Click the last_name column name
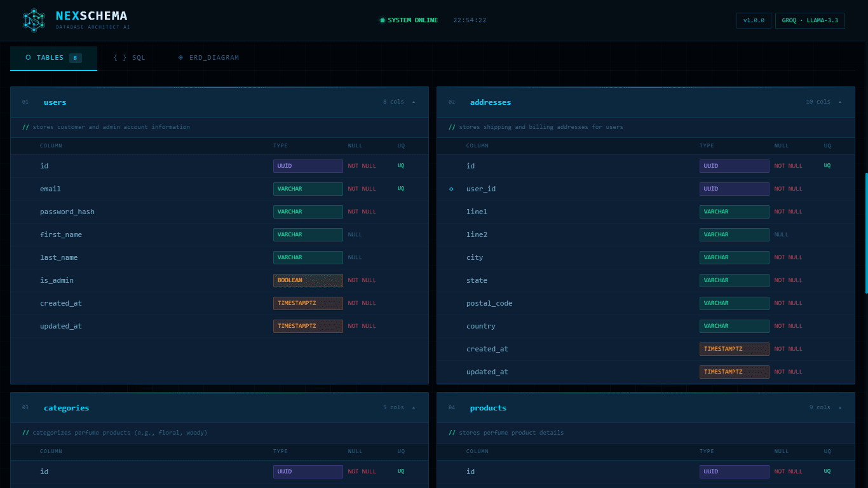This screenshot has width=868, height=488. (58, 257)
